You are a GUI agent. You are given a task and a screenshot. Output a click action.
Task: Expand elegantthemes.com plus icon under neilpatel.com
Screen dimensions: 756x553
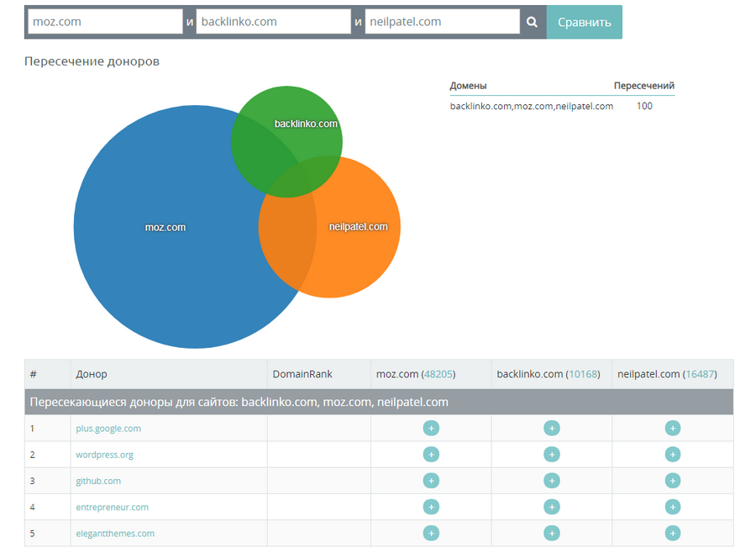pos(673,533)
